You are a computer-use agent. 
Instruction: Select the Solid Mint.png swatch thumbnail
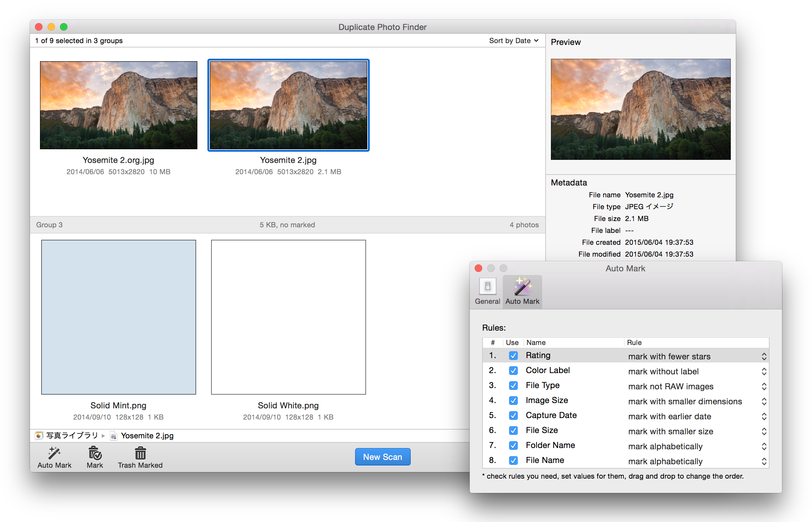click(x=118, y=317)
